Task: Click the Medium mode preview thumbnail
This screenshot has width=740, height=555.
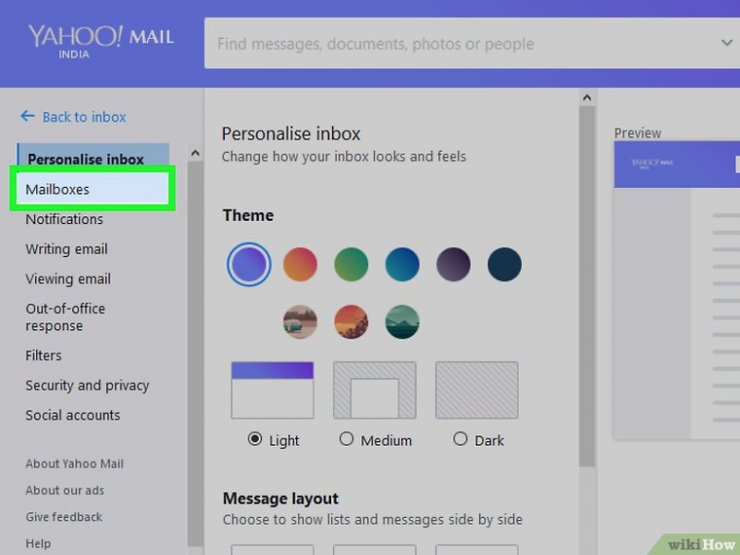Action: click(375, 390)
